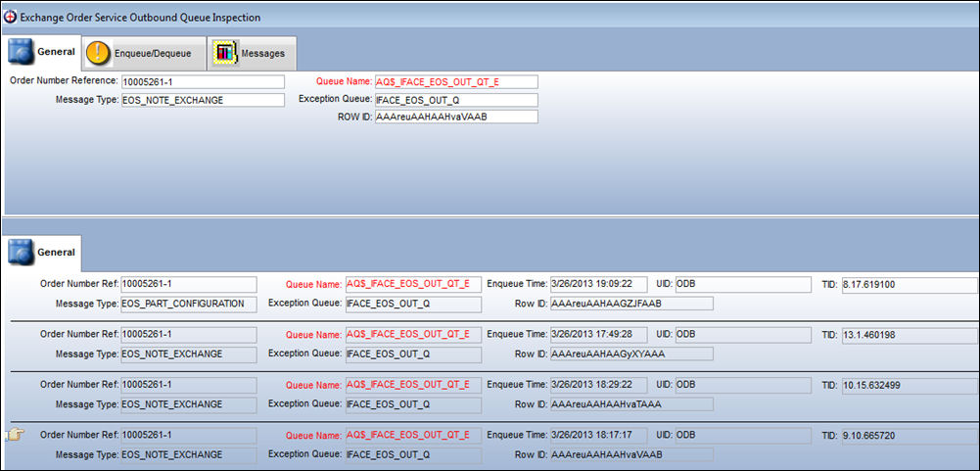Click the EOS_PART_CONFIGURATION message type field
The height and width of the screenshot is (471, 980).
pyautogui.click(x=188, y=304)
